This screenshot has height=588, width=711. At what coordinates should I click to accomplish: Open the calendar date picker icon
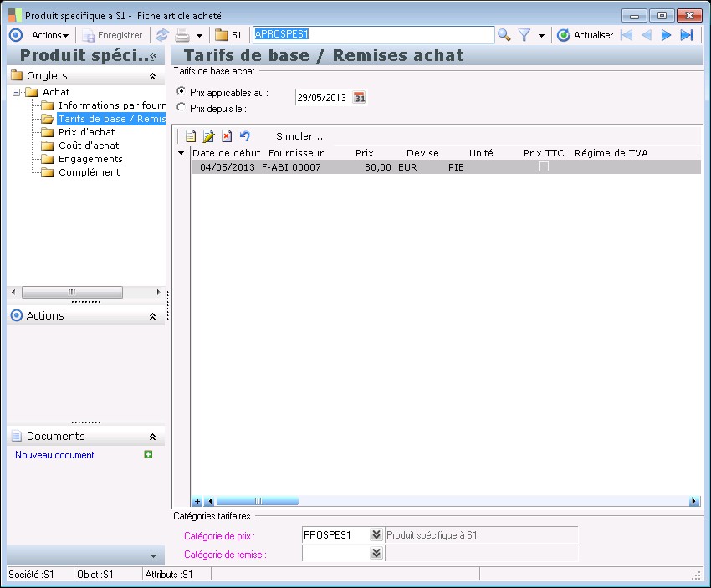click(x=360, y=98)
